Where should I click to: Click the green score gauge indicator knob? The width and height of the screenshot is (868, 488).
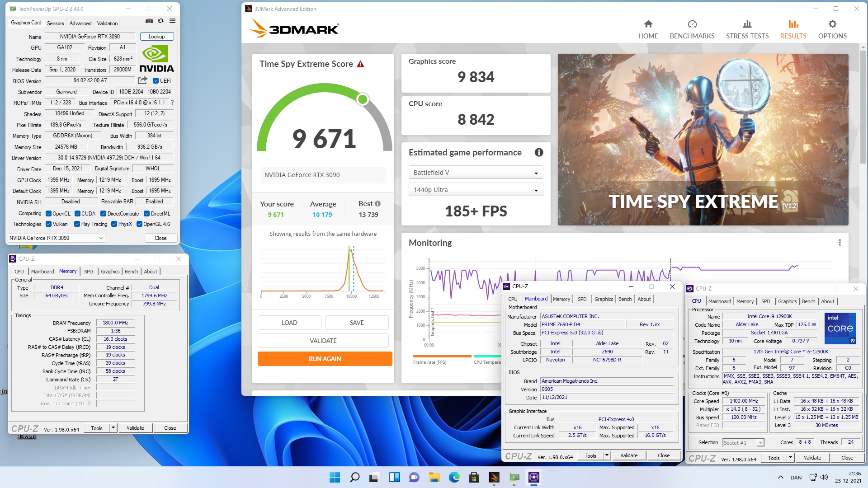coord(363,99)
